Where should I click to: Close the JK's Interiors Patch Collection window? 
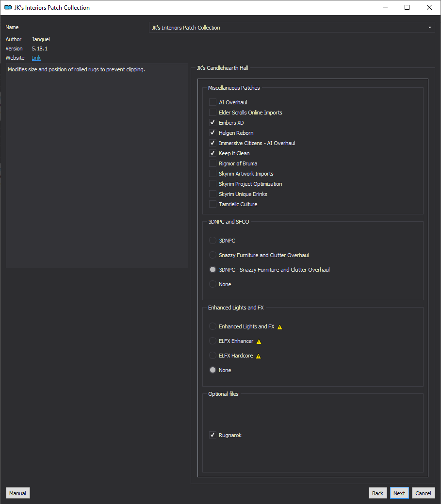(x=429, y=7)
